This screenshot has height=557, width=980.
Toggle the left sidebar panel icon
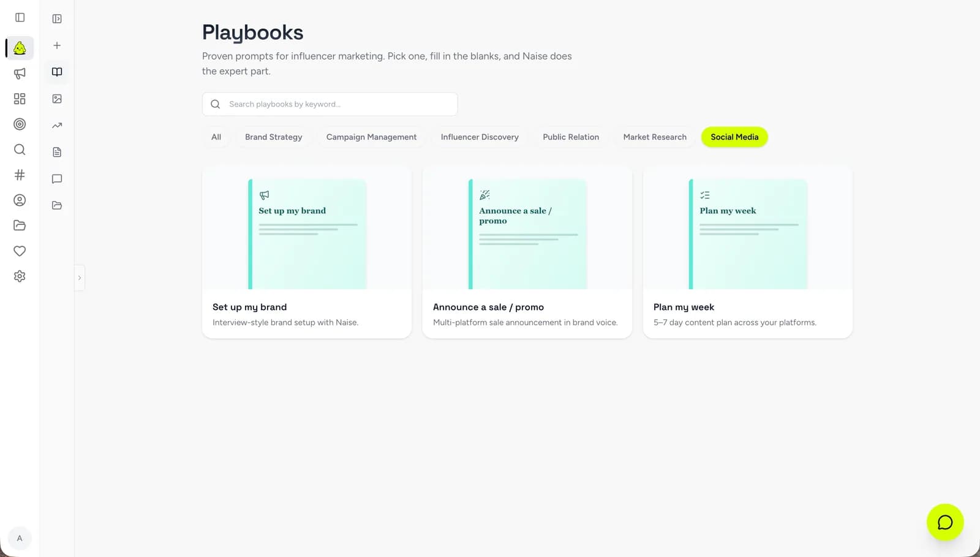tap(20, 18)
